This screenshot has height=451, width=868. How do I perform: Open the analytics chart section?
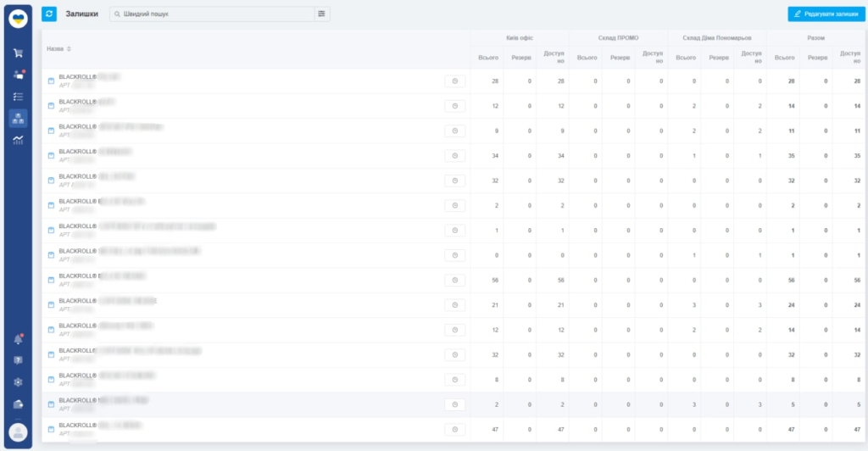pos(18,140)
